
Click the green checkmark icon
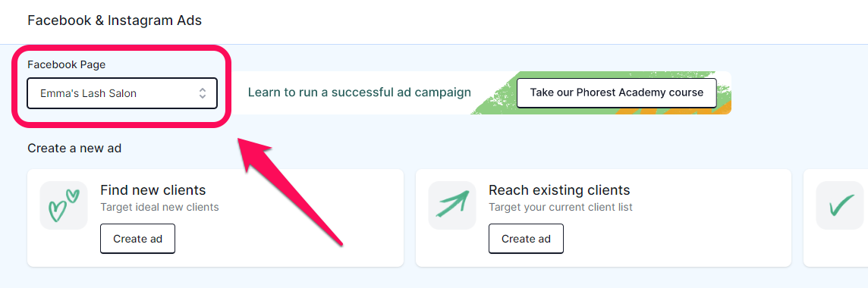pyautogui.click(x=841, y=205)
